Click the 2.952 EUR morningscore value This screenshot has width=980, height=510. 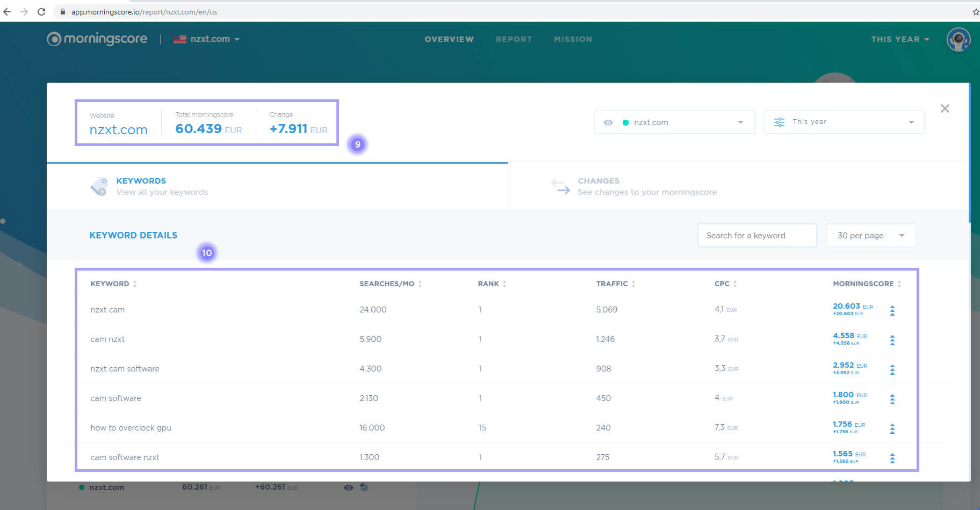(850, 366)
